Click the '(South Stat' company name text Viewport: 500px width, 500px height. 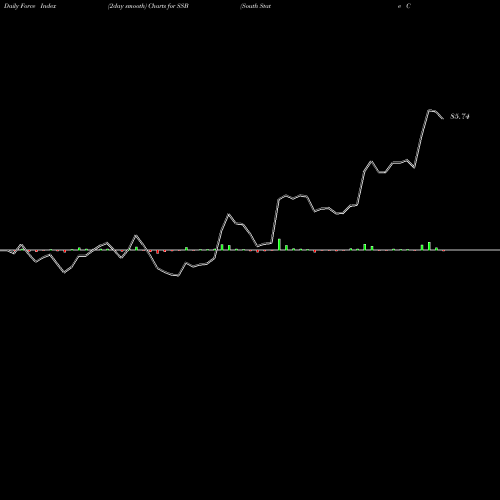point(255,6)
